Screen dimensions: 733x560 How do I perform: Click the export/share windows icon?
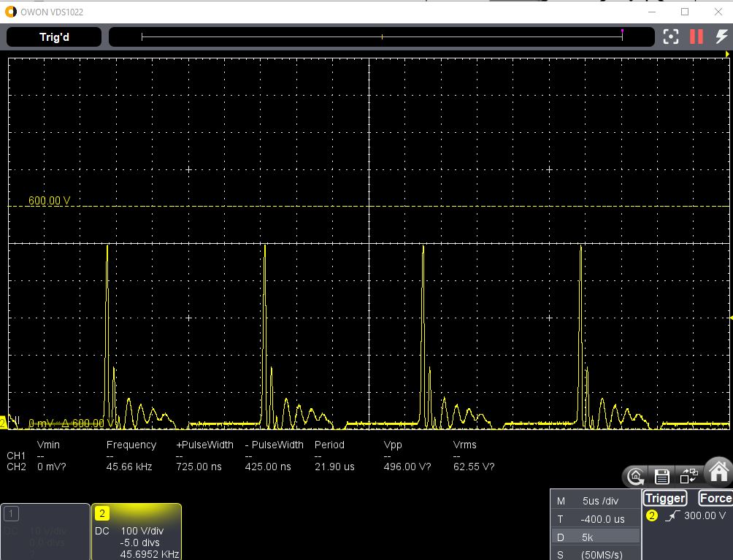pyautogui.click(x=688, y=476)
